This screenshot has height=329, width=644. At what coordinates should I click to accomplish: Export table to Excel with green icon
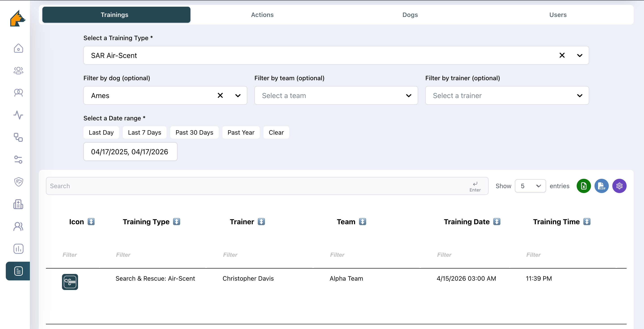tap(583, 186)
